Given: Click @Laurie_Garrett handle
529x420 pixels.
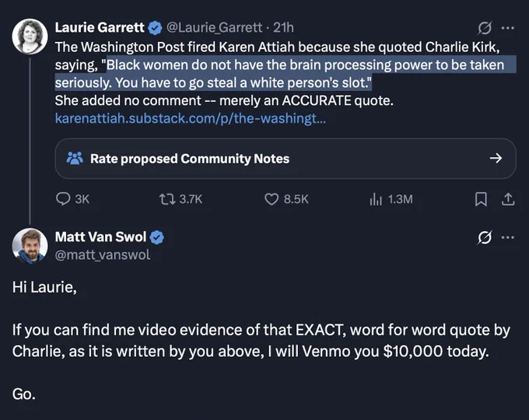Looking at the screenshot, I should point(214,28).
